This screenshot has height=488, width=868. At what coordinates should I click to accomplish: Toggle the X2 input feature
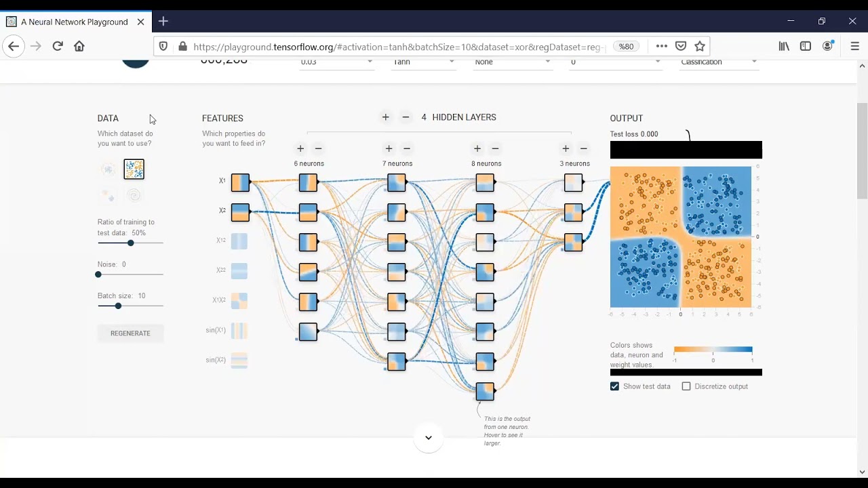240,212
